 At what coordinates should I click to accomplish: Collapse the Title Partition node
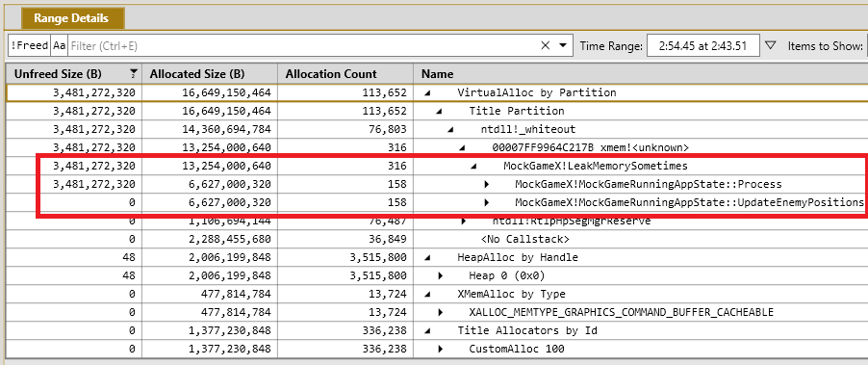[439, 112]
